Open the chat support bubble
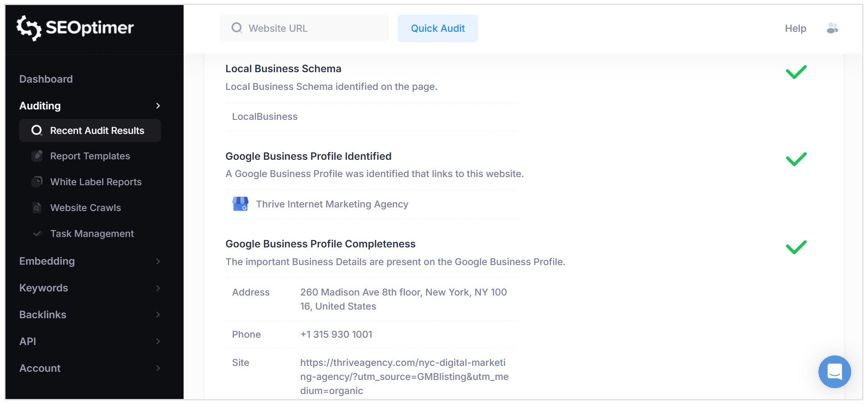 point(834,372)
